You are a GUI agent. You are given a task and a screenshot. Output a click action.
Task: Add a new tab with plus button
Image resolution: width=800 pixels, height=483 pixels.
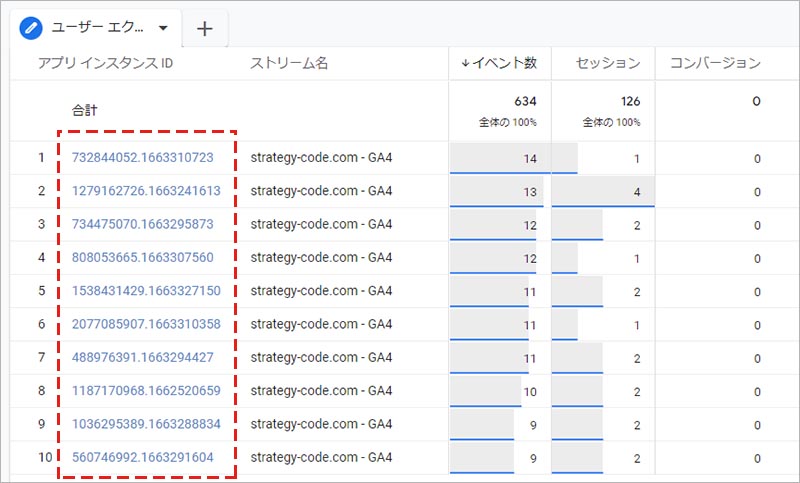click(x=205, y=28)
